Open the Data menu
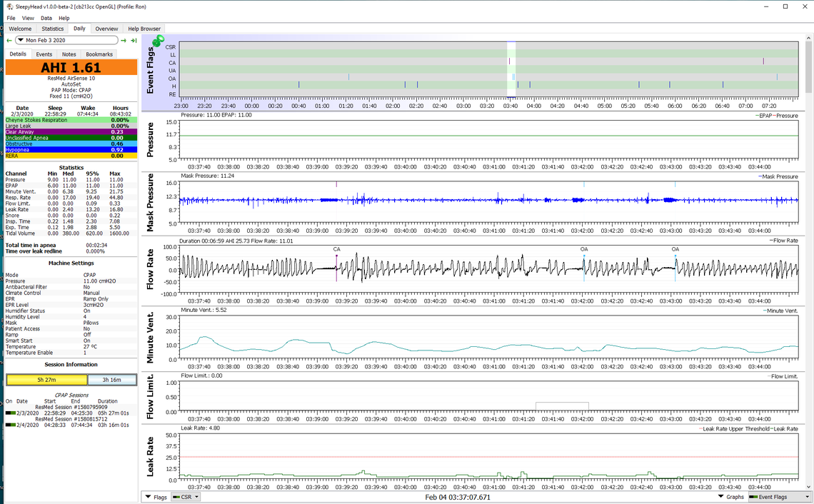814x504 pixels. pyautogui.click(x=46, y=18)
